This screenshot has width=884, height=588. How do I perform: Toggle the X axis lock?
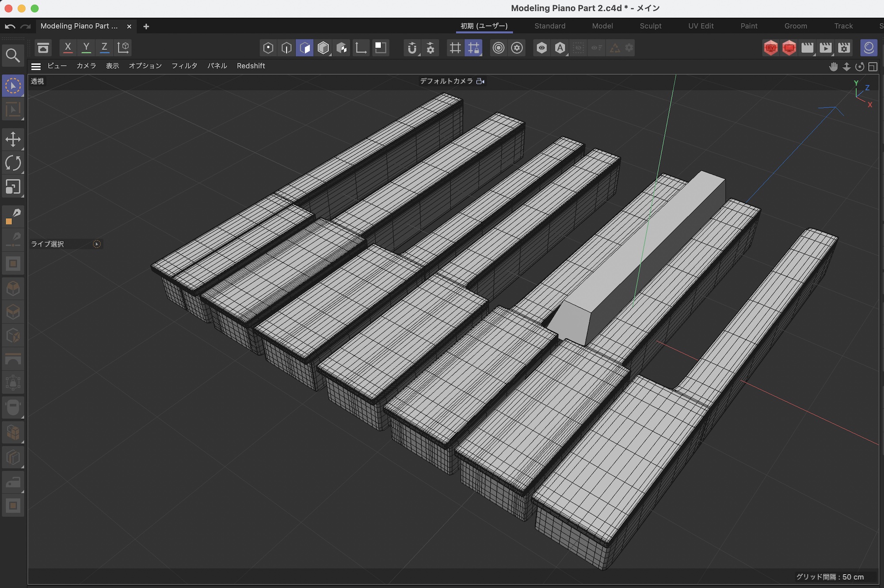tap(68, 48)
